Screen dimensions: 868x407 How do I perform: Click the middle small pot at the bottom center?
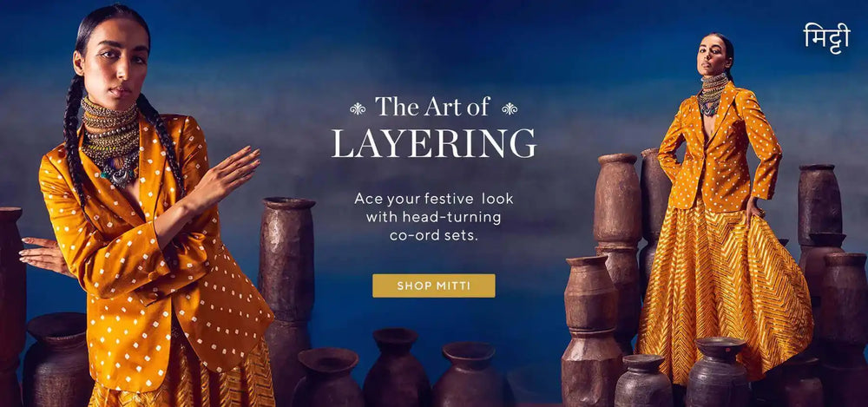click(397, 368)
